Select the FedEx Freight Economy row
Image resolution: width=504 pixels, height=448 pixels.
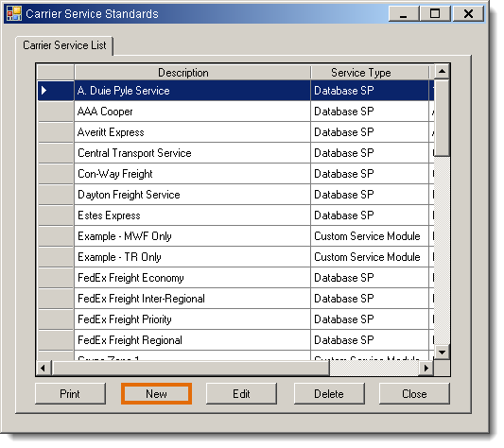pyautogui.click(x=235, y=278)
